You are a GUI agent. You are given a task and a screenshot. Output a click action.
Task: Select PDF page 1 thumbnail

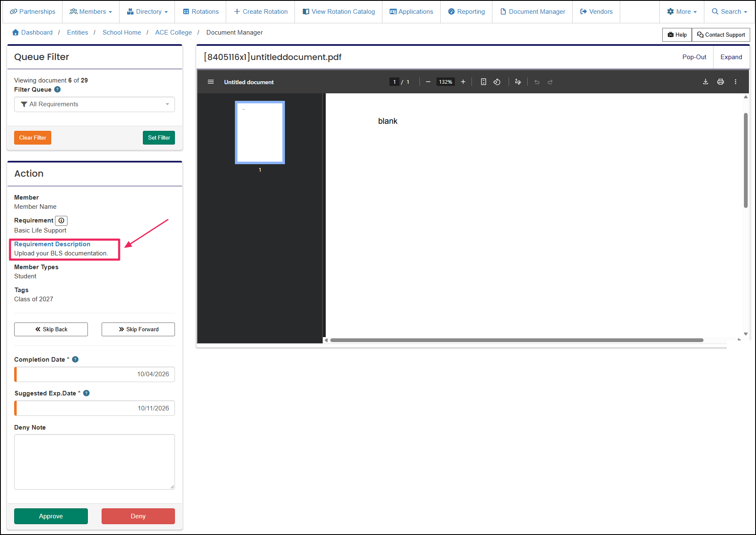point(260,132)
